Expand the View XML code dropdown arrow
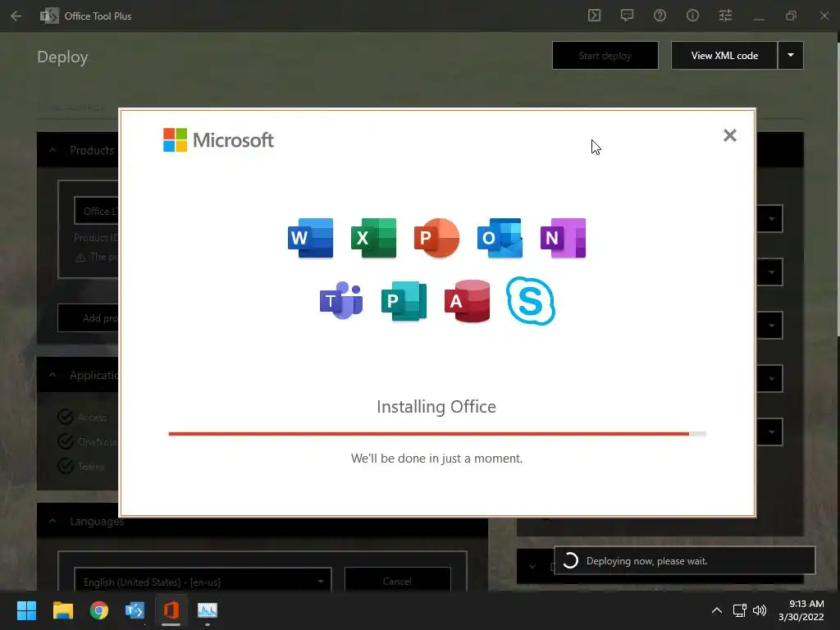 pyautogui.click(x=791, y=56)
